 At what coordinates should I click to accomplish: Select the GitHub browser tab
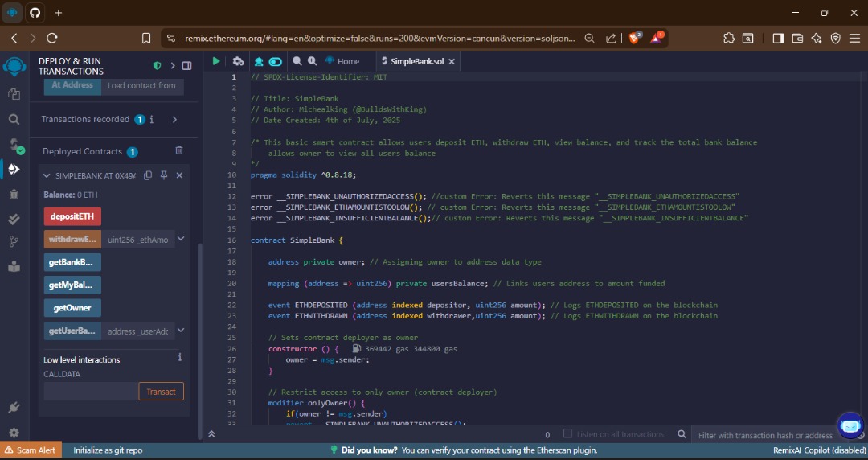[x=35, y=13]
